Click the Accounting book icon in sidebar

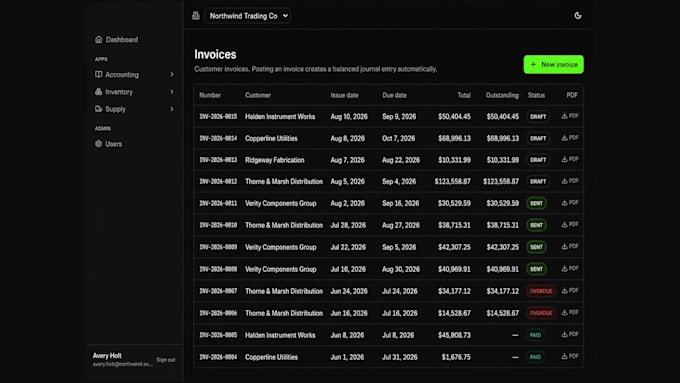click(x=98, y=74)
